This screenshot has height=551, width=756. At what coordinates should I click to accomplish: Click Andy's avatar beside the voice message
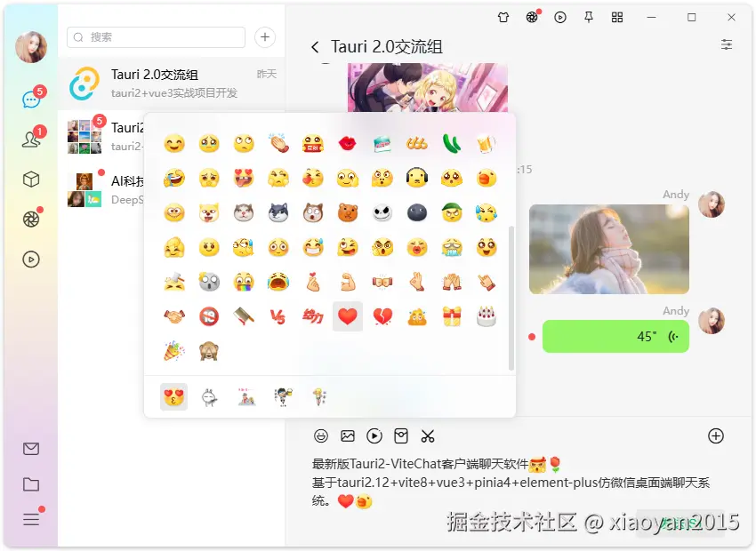click(712, 321)
